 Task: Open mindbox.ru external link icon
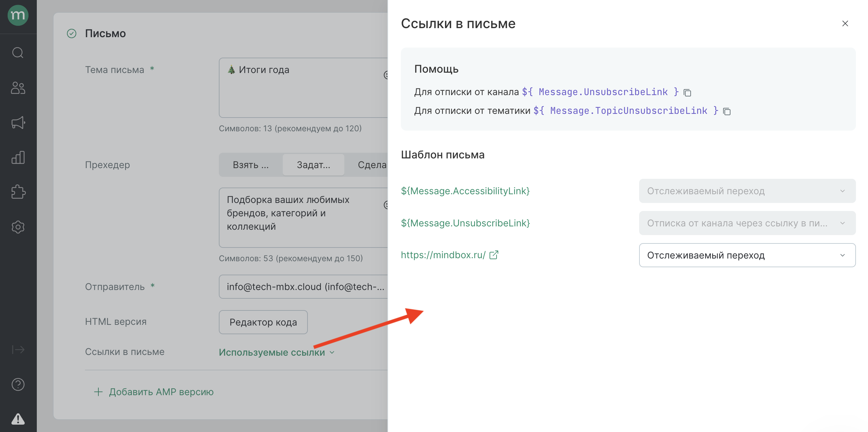494,255
